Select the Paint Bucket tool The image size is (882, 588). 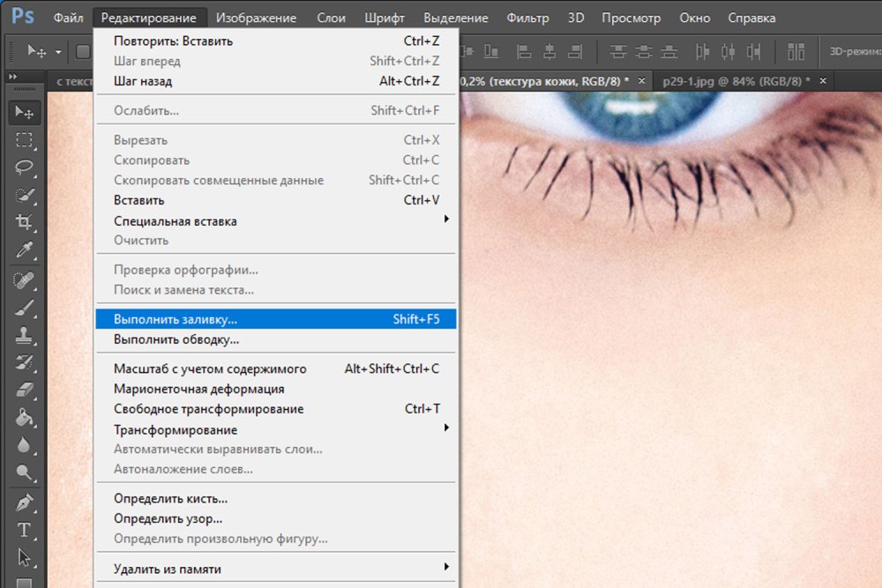pyautogui.click(x=24, y=417)
